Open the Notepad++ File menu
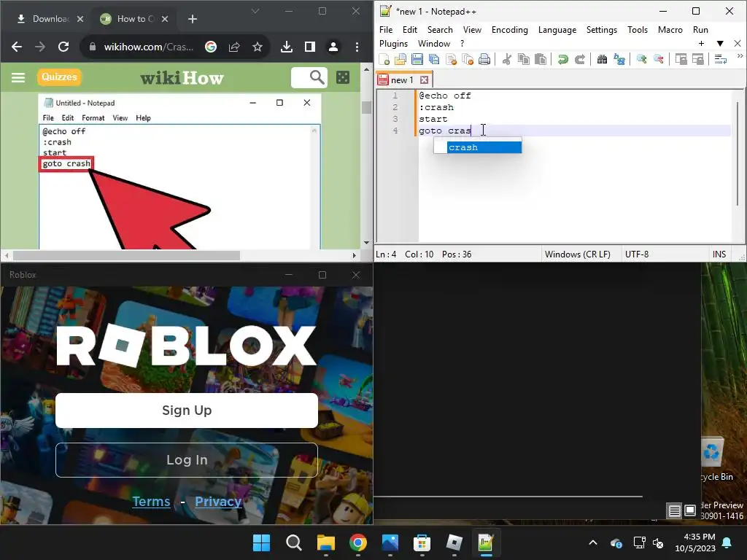 coord(386,29)
